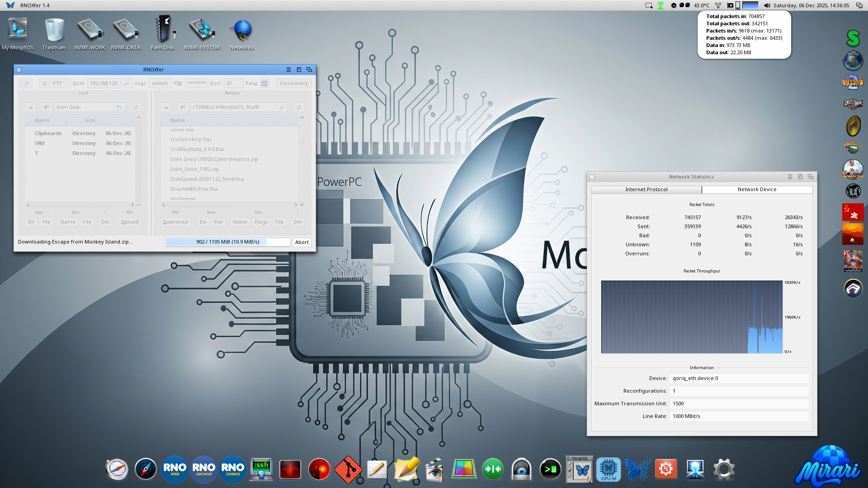This screenshot has width=868, height=488.
Task: Launch RNO Archive dock icon
Action: click(x=203, y=469)
